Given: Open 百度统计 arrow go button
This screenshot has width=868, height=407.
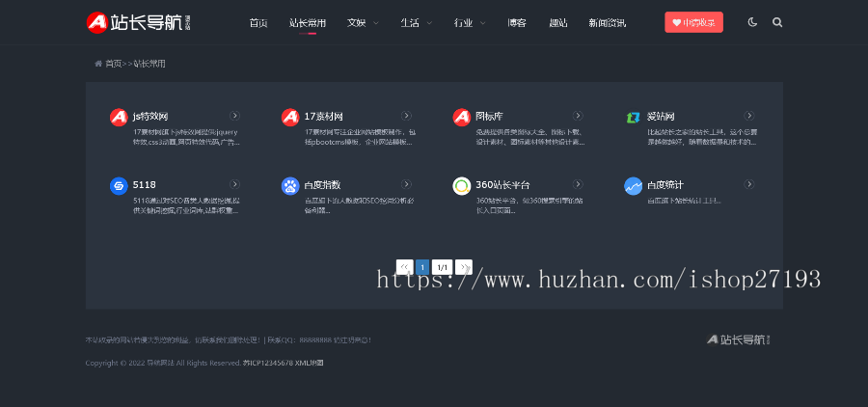Looking at the screenshot, I should click(749, 184).
